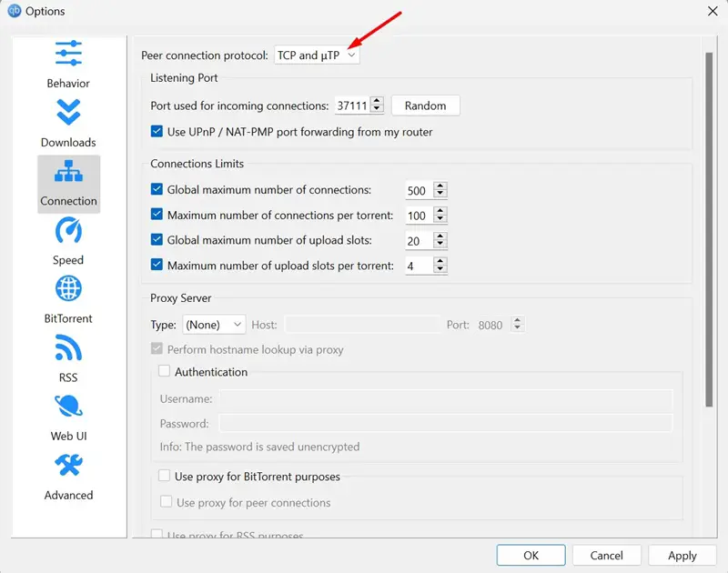The width and height of the screenshot is (728, 573).
Task: Click the Cancel button
Action: pyautogui.click(x=606, y=556)
